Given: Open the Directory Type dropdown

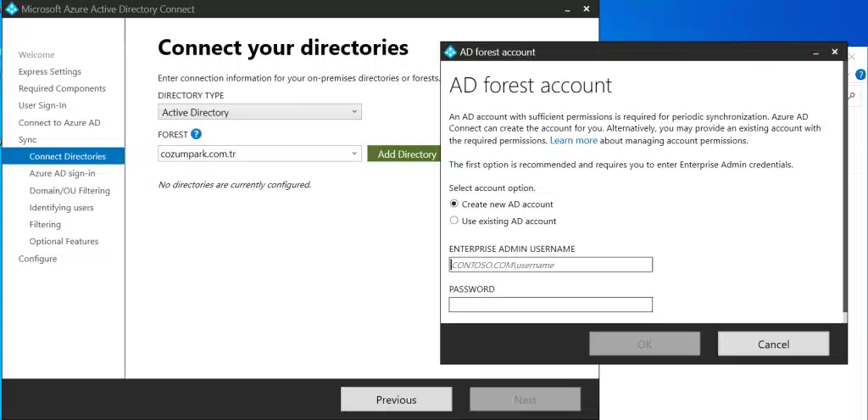Looking at the screenshot, I should coord(259,112).
